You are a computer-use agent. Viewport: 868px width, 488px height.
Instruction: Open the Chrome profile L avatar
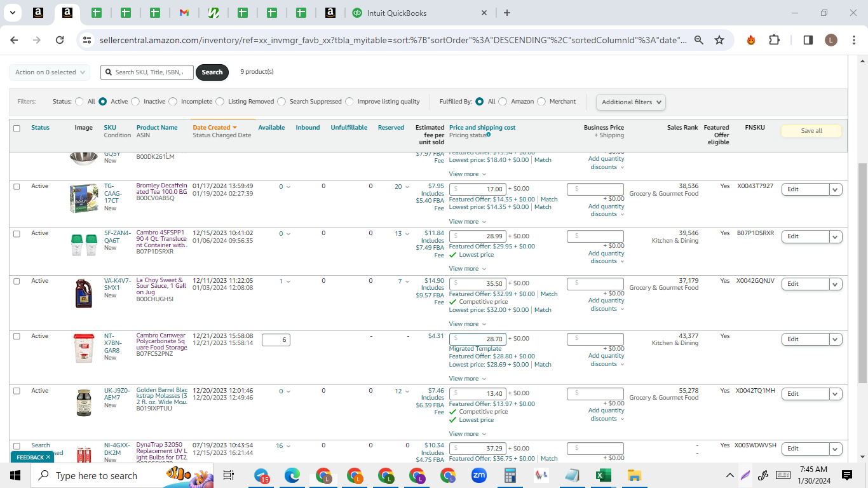pos(831,40)
